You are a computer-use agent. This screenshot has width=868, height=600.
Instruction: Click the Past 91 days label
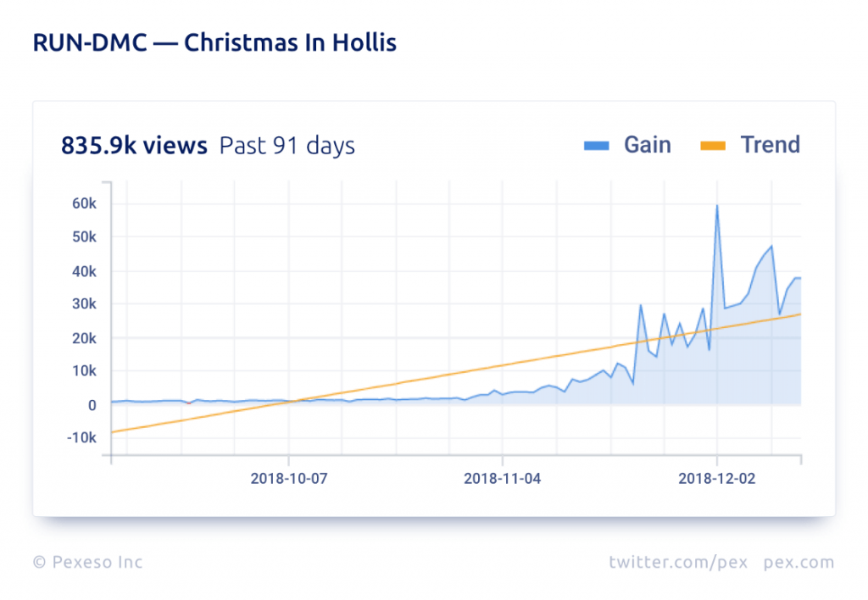(287, 146)
